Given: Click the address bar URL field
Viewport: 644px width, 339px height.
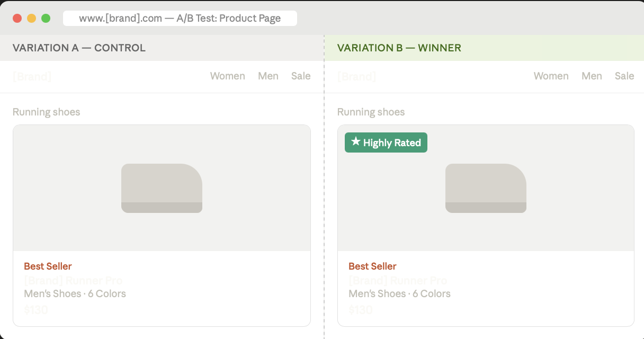Looking at the screenshot, I should tap(180, 19).
